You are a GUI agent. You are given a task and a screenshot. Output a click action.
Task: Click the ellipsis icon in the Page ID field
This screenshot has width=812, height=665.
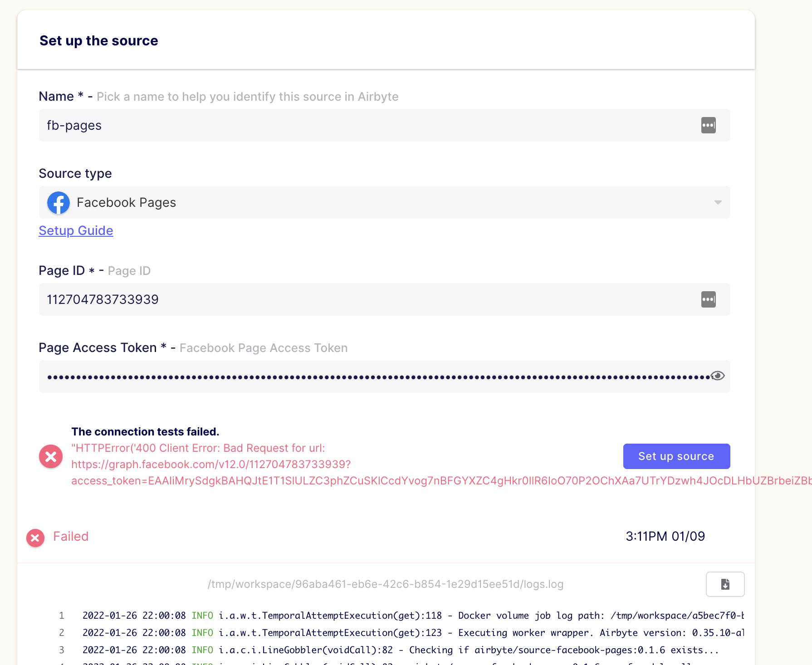pyautogui.click(x=708, y=299)
